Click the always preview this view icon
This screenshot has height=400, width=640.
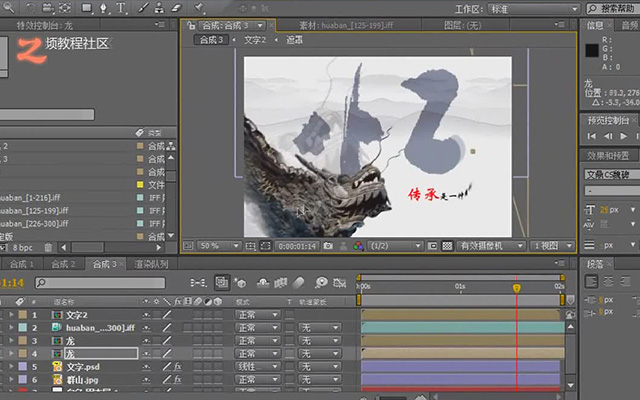tap(188, 246)
